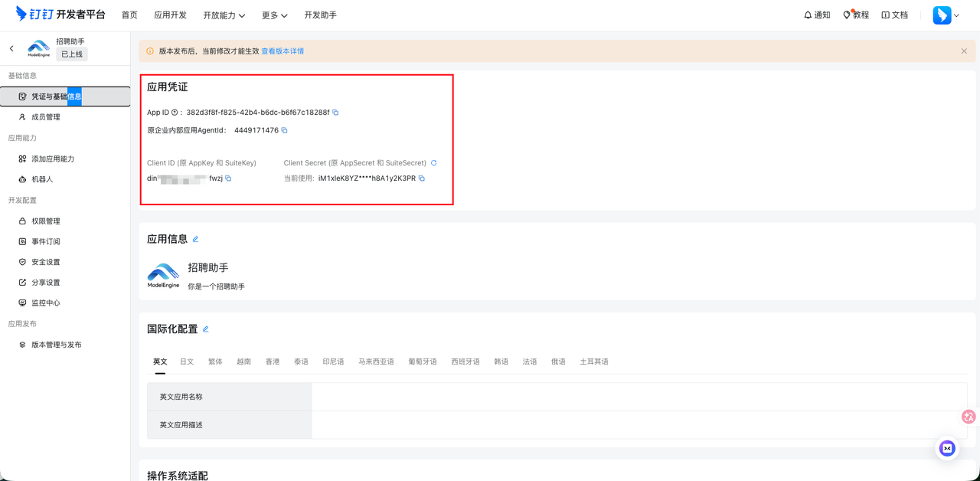
Task: Switch to 繁体 language tab
Action: click(x=215, y=362)
